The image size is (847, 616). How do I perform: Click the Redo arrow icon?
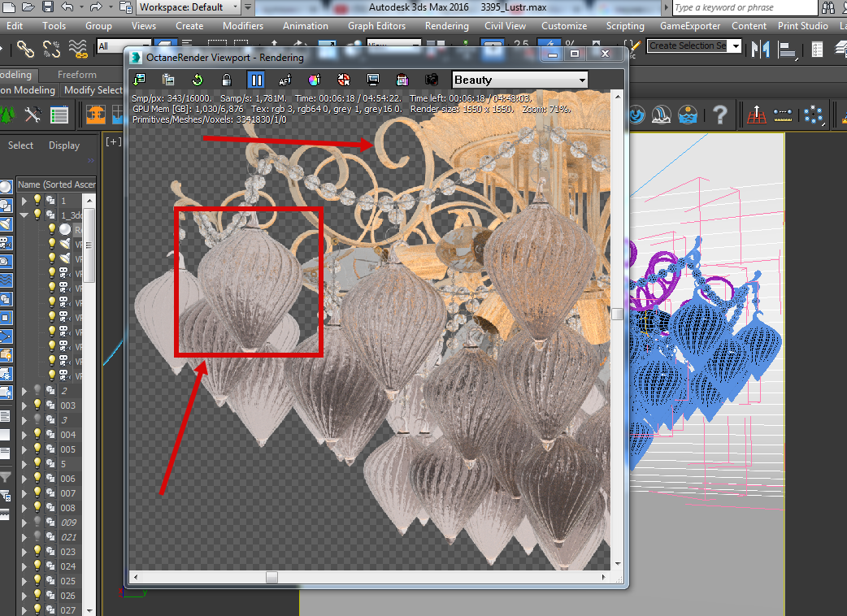coord(96,7)
